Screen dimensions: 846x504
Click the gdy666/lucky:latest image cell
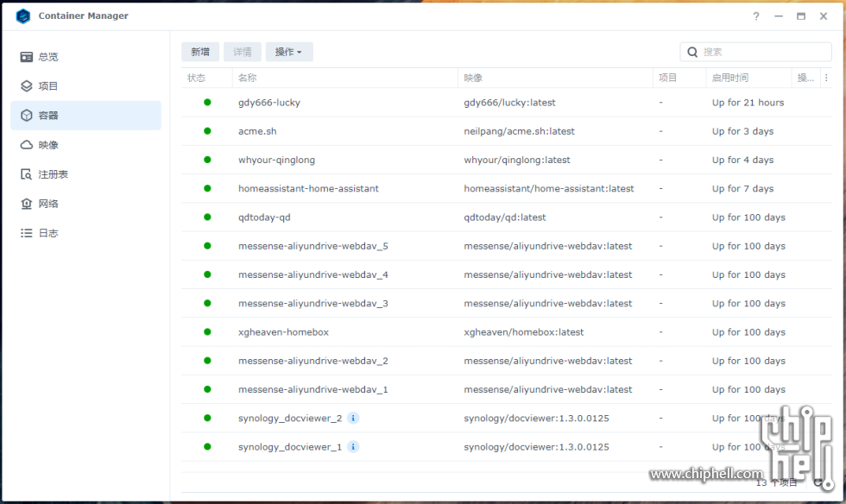tap(509, 103)
